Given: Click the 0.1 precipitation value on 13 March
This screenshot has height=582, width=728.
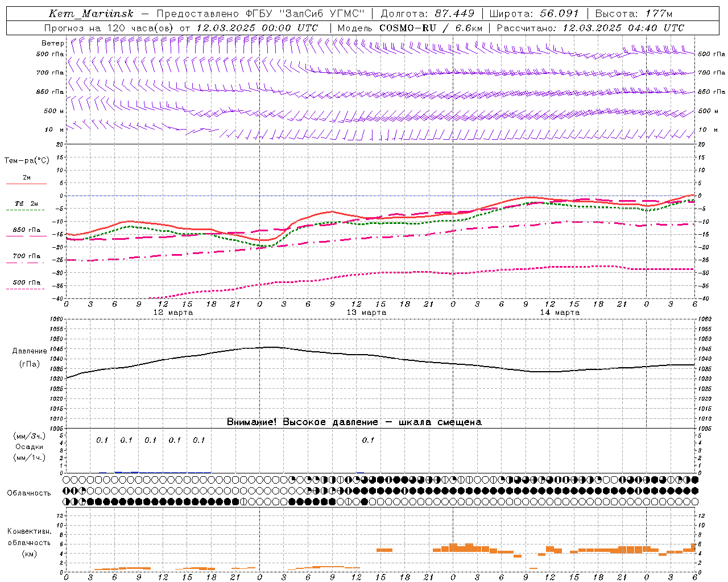Looking at the screenshot, I should (368, 440).
